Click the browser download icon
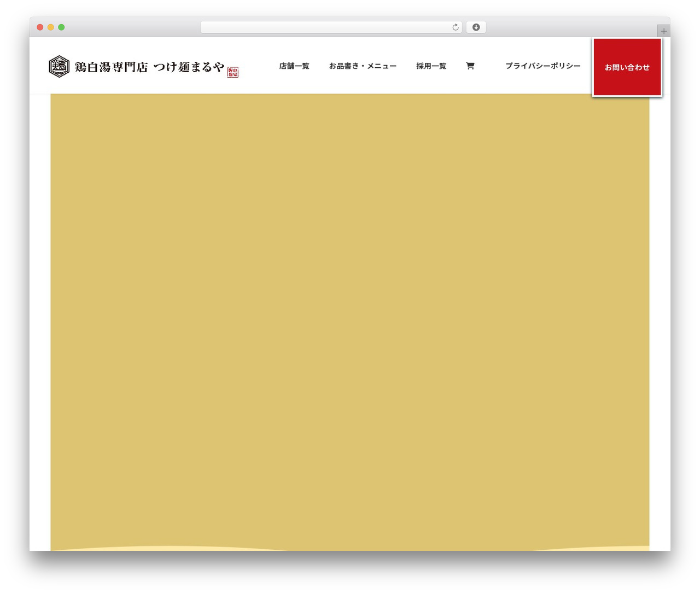Viewport: 700px width, 593px height. coord(476,27)
